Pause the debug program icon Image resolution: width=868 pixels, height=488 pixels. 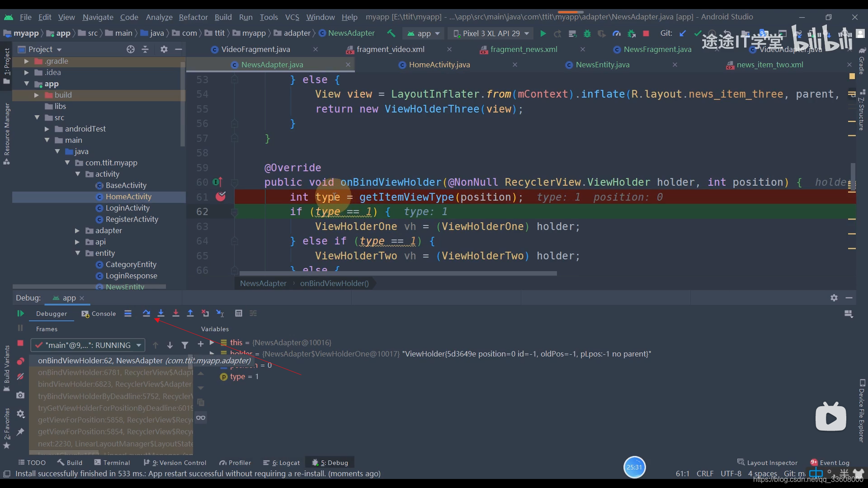pos(20,328)
